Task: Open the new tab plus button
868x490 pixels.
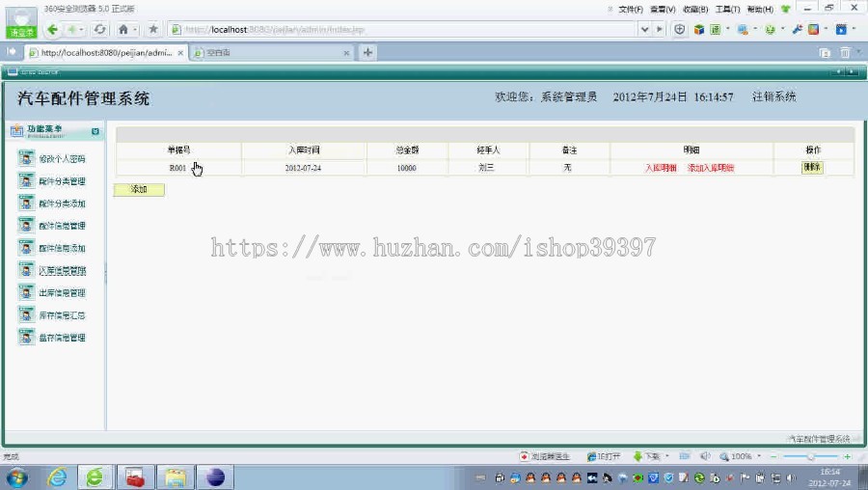Action: (x=367, y=53)
